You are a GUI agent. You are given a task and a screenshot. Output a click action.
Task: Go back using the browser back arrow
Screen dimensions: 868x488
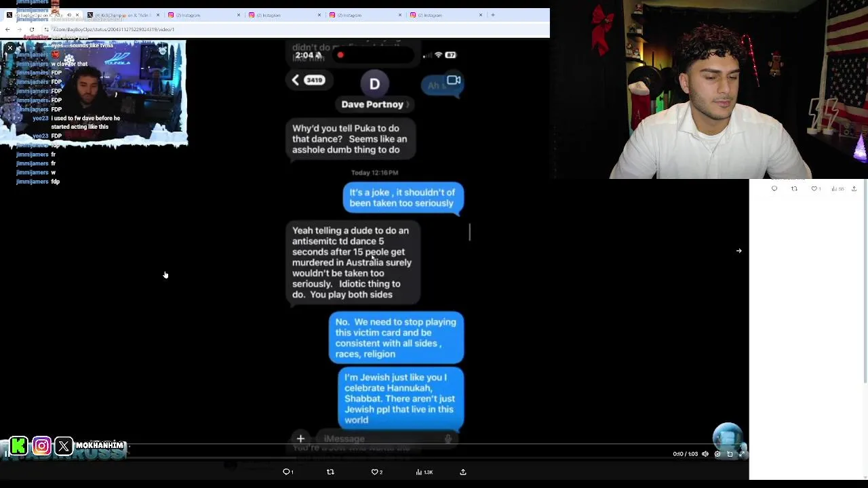(x=7, y=29)
